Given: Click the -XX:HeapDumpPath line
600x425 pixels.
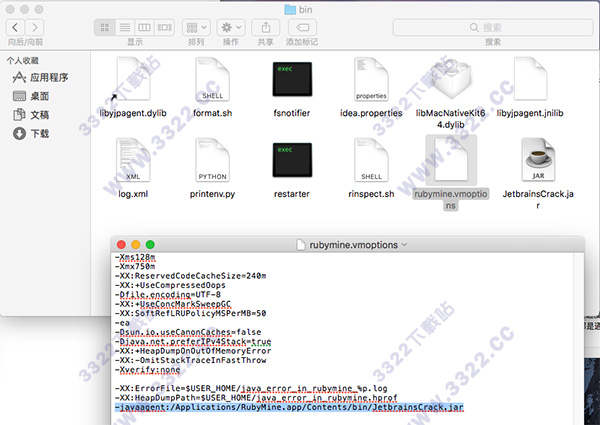Looking at the screenshot, I should tap(256, 398).
